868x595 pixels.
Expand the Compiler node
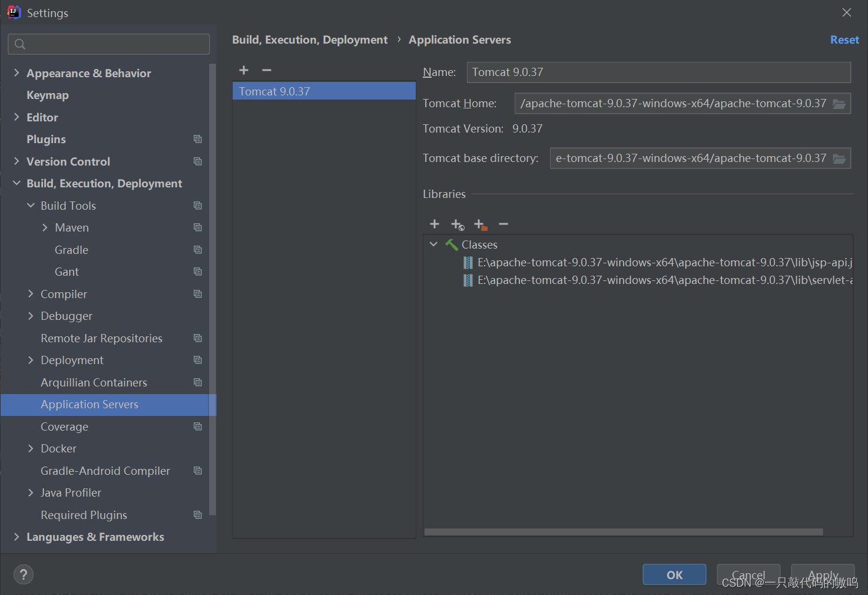(31, 294)
